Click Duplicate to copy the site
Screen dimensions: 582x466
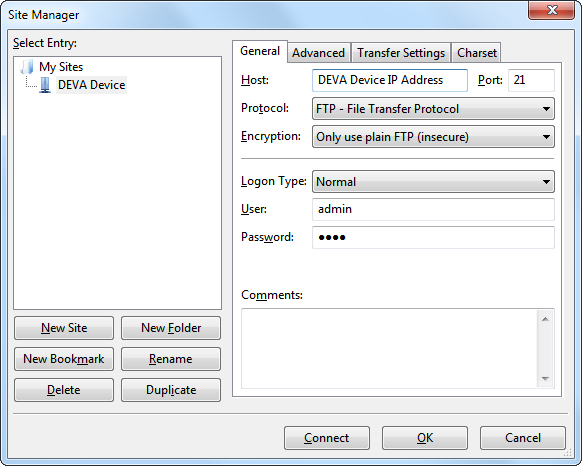click(171, 390)
